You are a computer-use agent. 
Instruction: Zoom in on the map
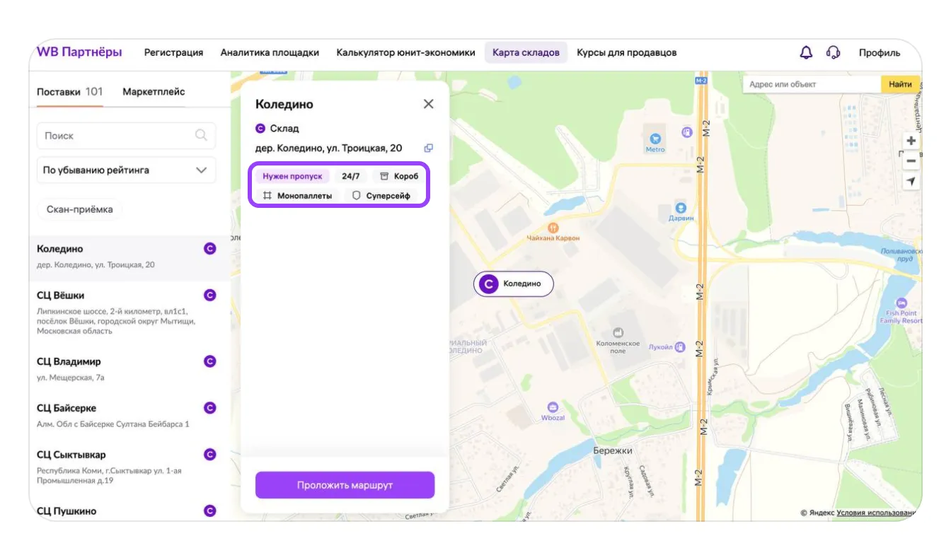pos(911,141)
